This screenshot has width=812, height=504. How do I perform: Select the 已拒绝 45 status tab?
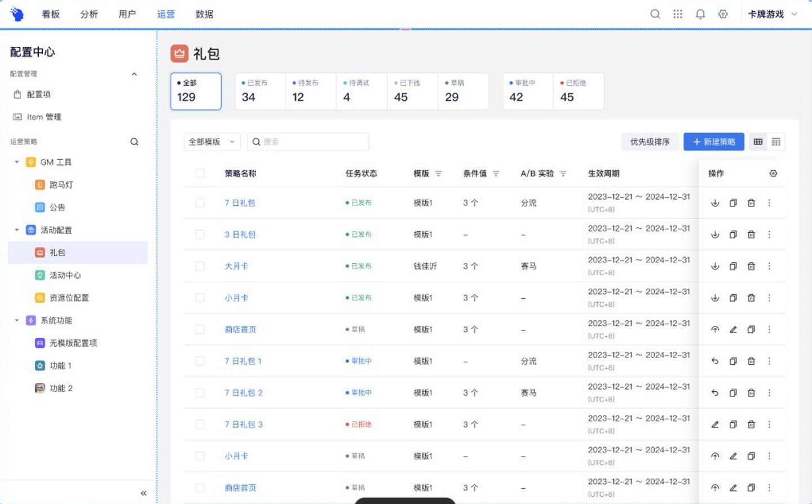[x=579, y=91]
